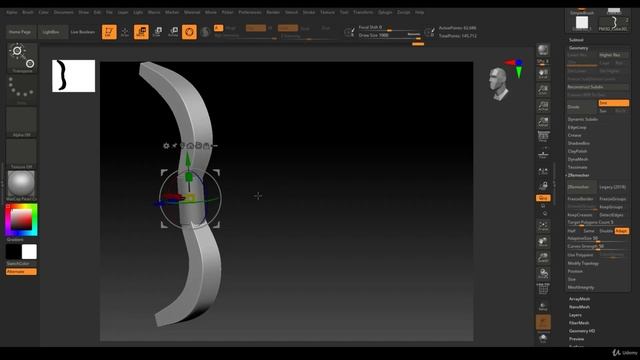Open the Transpose brush selector
The width and height of the screenshot is (640, 360).
pyautogui.click(x=22, y=58)
